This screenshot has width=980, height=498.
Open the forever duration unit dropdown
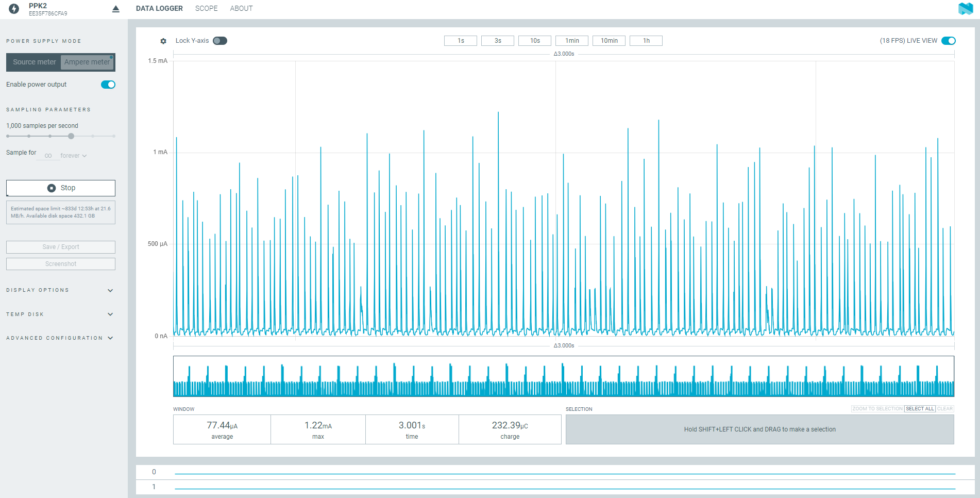74,156
